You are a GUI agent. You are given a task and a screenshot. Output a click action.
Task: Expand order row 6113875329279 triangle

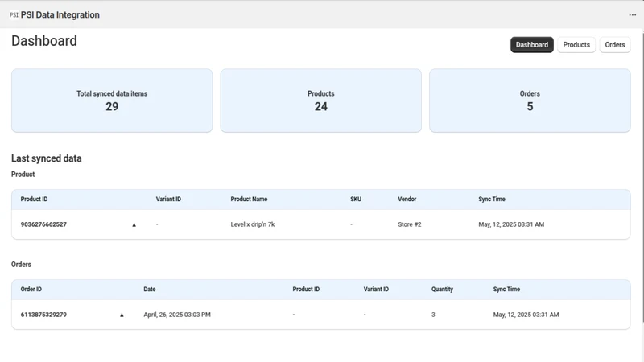coord(122,315)
